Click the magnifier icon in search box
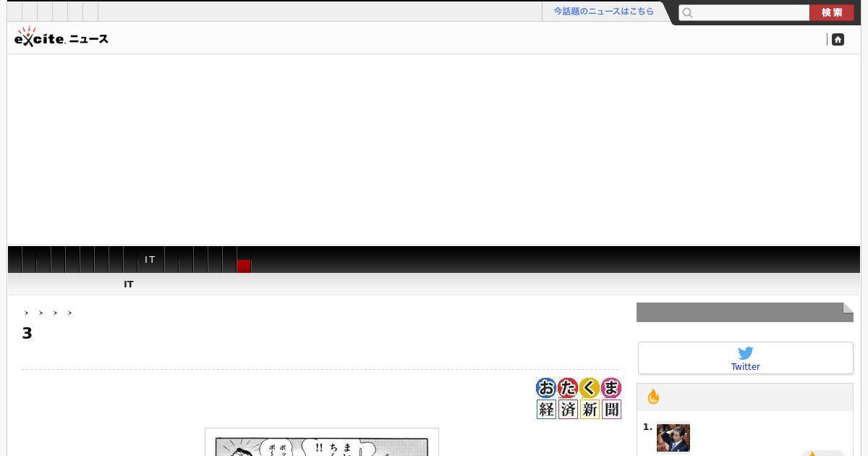The height and width of the screenshot is (456, 868). click(688, 12)
